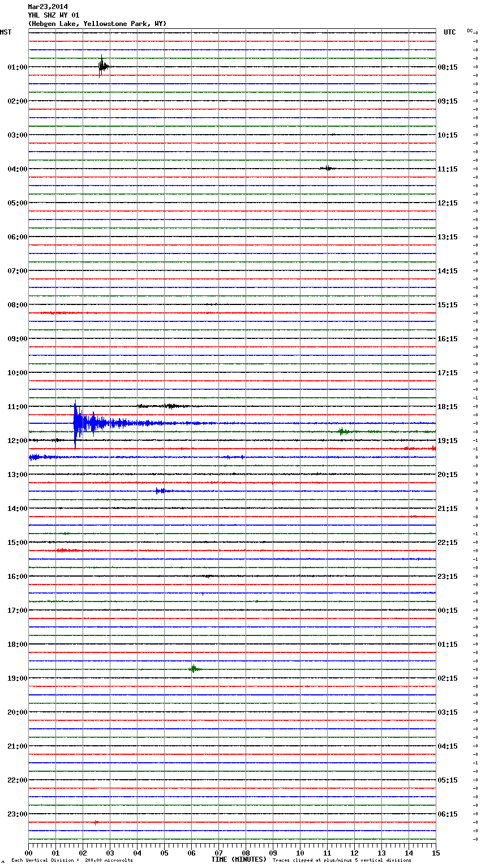
Task: Click minute 04 on the time axis
Action: click(x=137, y=853)
